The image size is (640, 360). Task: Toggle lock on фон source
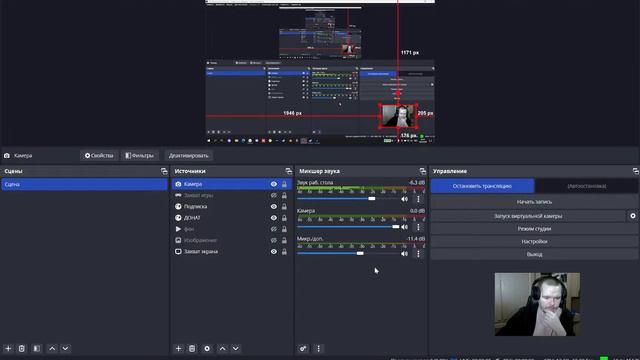coord(284,229)
